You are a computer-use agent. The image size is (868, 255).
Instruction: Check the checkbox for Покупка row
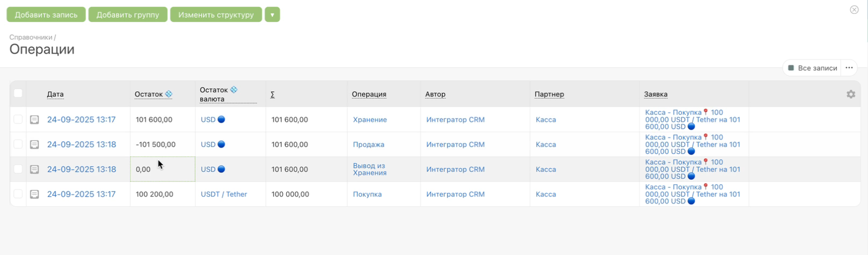[18, 194]
